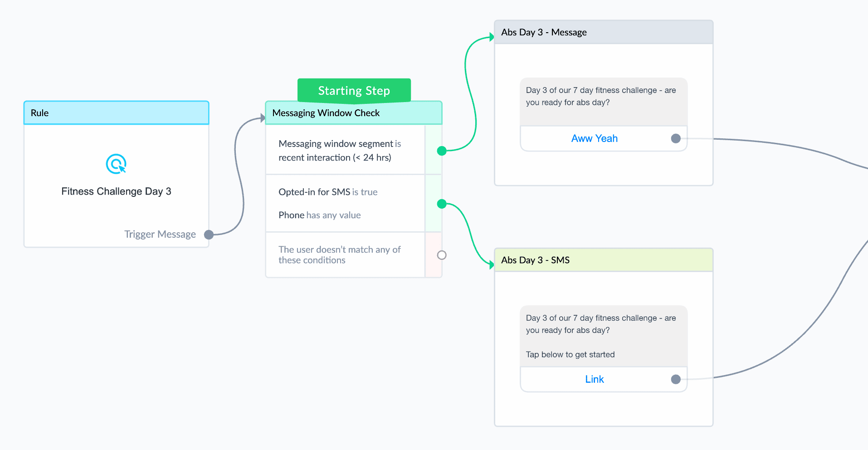This screenshot has height=450, width=868.
Task: Open the Abs Day 3 - Message header
Action: click(x=604, y=32)
